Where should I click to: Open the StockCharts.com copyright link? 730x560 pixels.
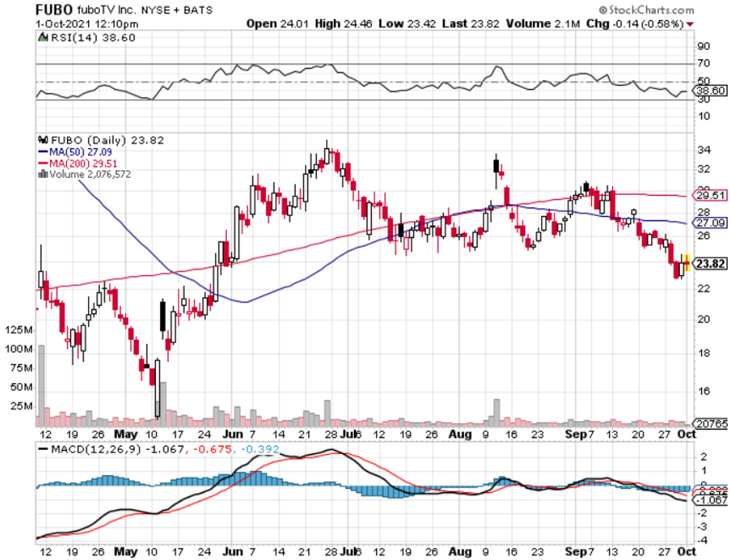click(647, 10)
